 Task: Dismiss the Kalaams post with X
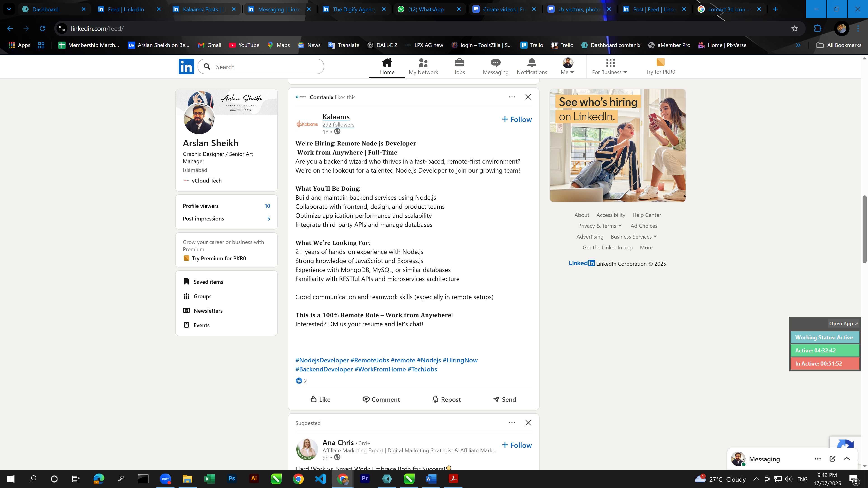pos(528,97)
